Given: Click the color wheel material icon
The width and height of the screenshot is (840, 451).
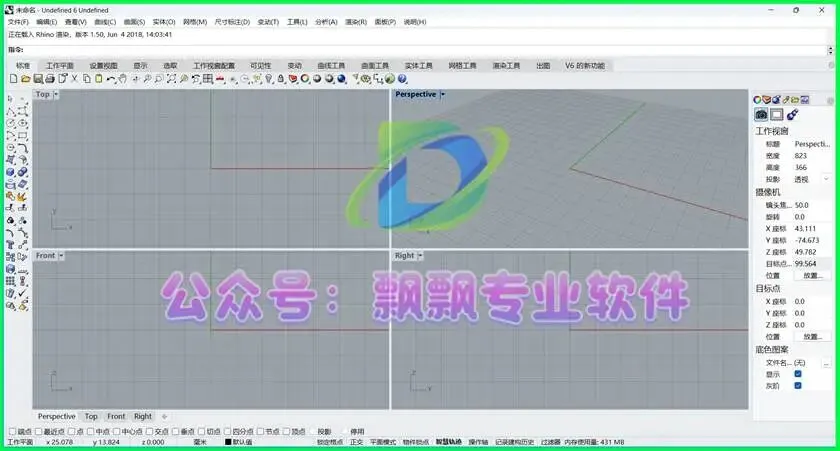Looking at the screenshot, I should pos(305,79).
